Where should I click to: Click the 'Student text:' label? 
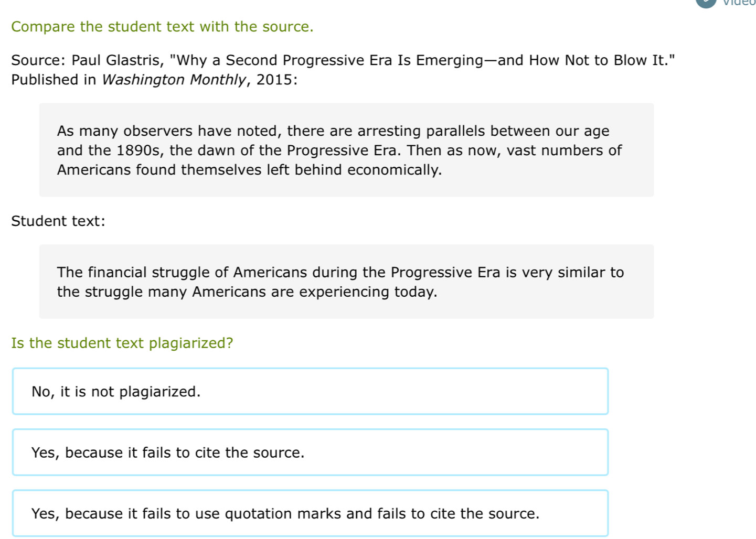(58, 221)
